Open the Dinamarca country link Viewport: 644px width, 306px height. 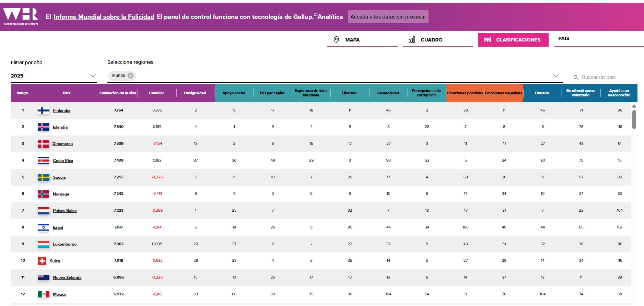(62, 144)
